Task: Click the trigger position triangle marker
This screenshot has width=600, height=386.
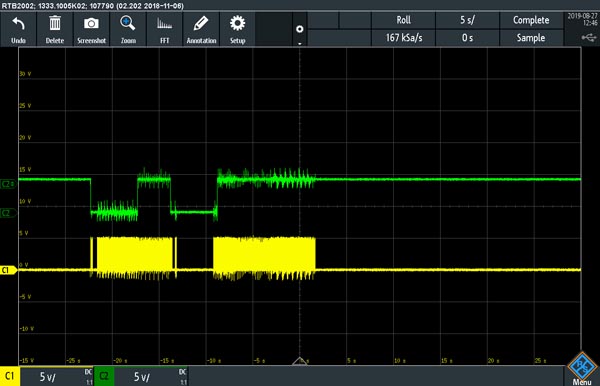Action: tap(300, 361)
